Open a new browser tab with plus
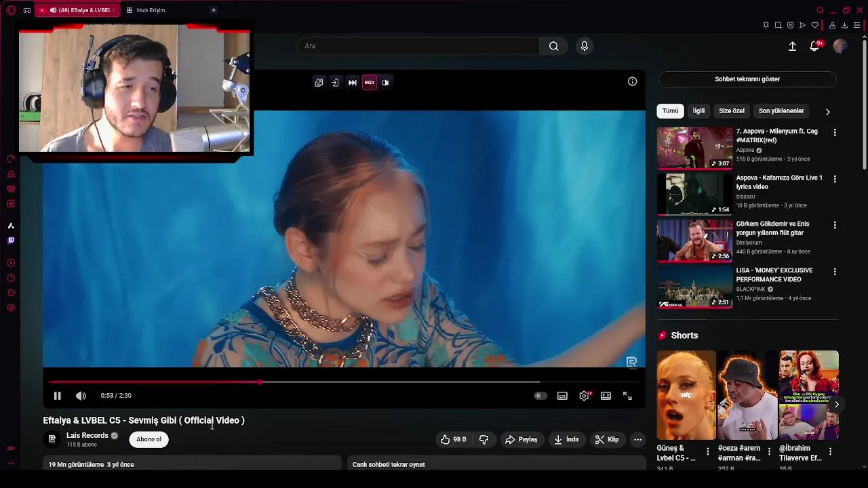868x488 pixels. (x=213, y=10)
